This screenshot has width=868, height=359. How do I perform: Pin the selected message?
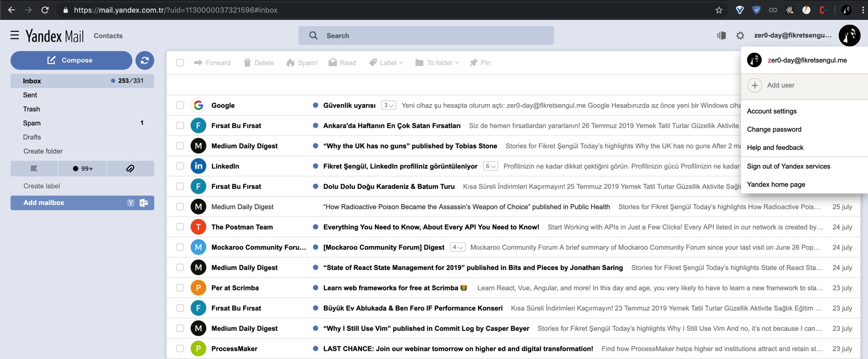point(480,62)
